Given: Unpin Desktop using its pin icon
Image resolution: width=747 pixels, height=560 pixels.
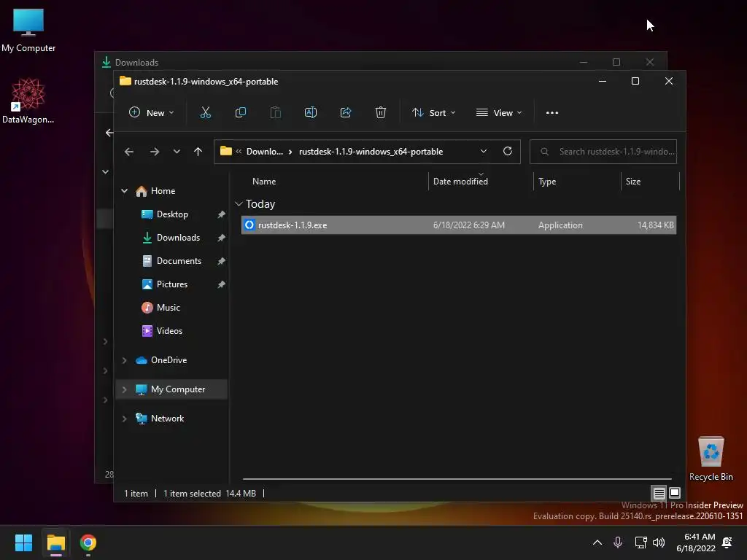Looking at the screenshot, I should [221, 214].
